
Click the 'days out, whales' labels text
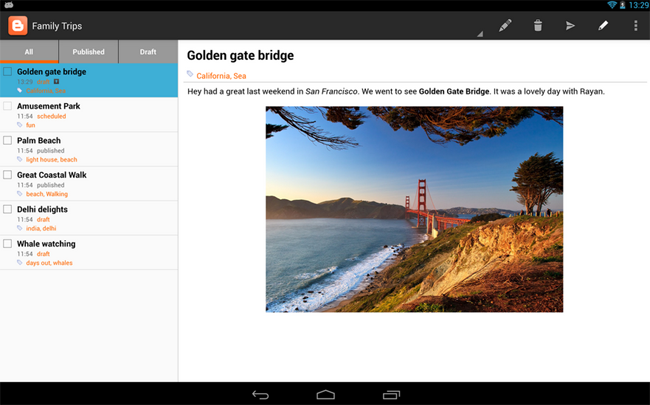coord(49,263)
